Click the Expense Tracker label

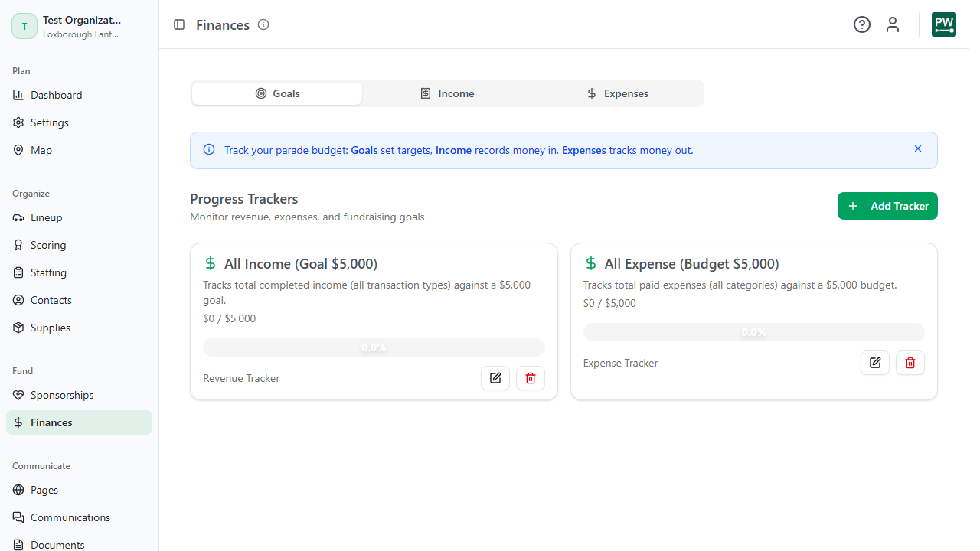point(621,363)
